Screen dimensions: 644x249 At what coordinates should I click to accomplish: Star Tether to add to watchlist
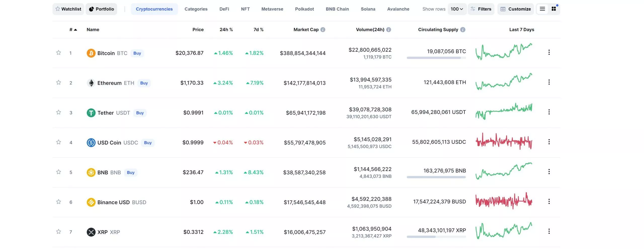click(58, 112)
